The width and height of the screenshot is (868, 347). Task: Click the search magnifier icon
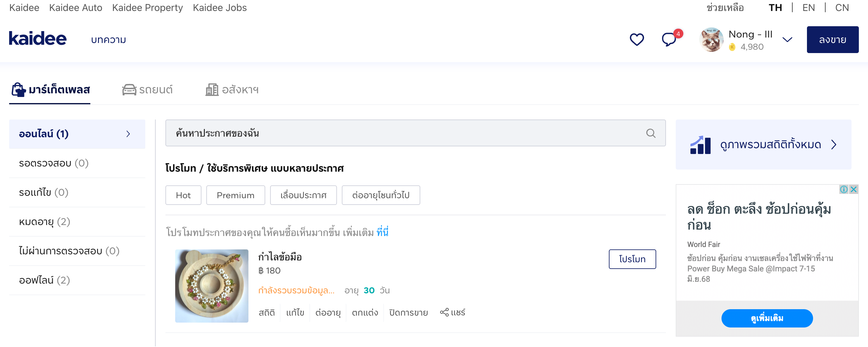(x=651, y=133)
